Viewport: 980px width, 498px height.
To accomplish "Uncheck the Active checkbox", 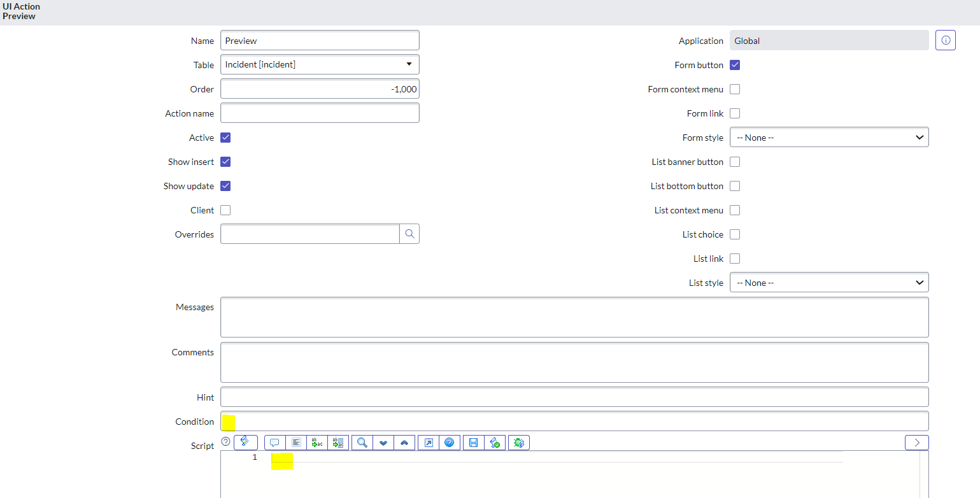I will coord(225,138).
